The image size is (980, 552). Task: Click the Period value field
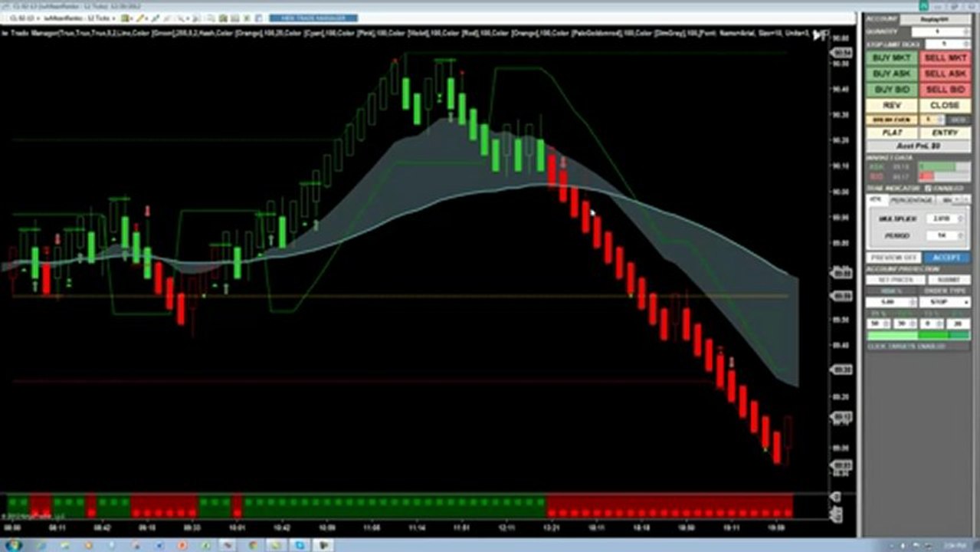(x=942, y=236)
